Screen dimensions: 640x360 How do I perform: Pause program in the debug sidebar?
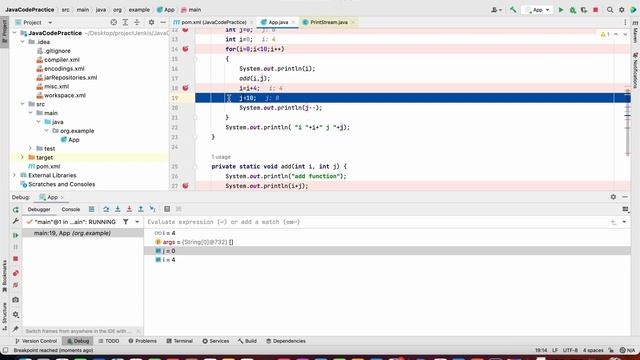click(x=16, y=247)
